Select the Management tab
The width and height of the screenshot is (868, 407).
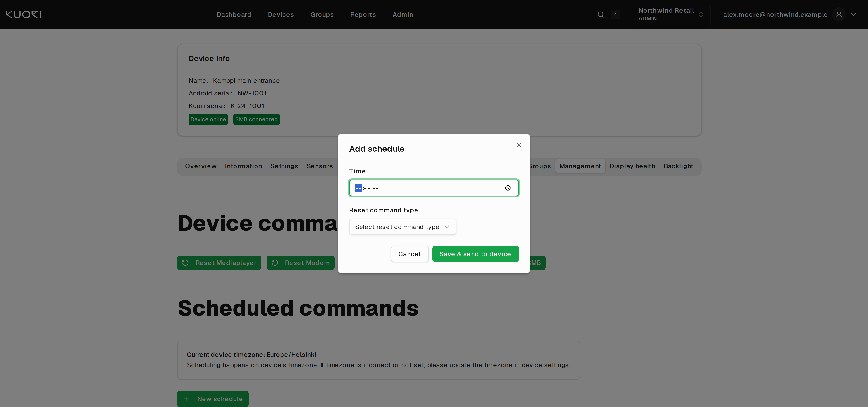pyautogui.click(x=580, y=166)
